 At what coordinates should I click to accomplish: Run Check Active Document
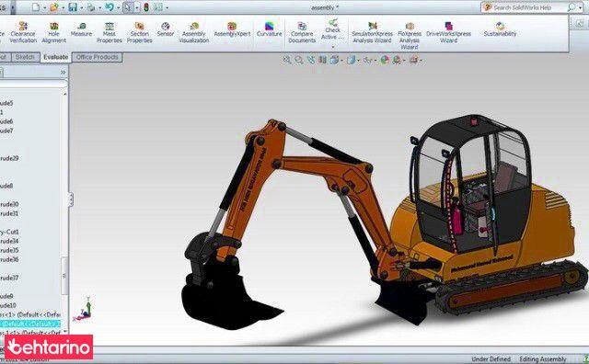[332, 29]
